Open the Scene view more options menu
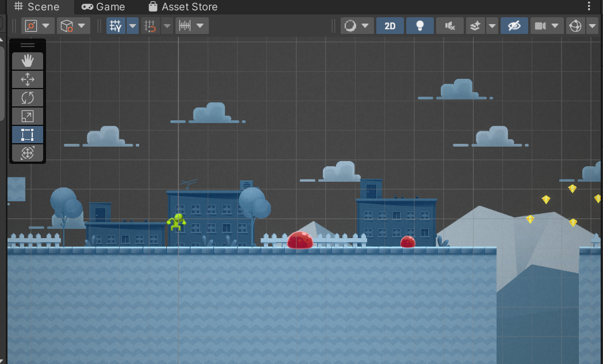603x364 pixels. pos(588,6)
